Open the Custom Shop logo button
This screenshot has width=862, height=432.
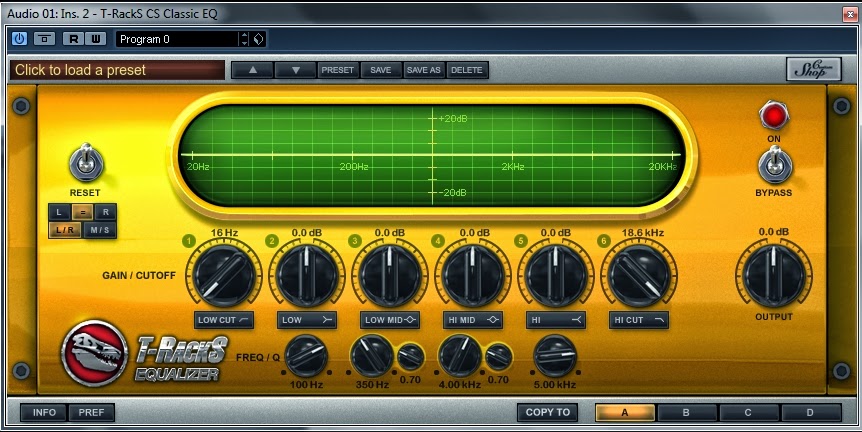tap(814, 69)
